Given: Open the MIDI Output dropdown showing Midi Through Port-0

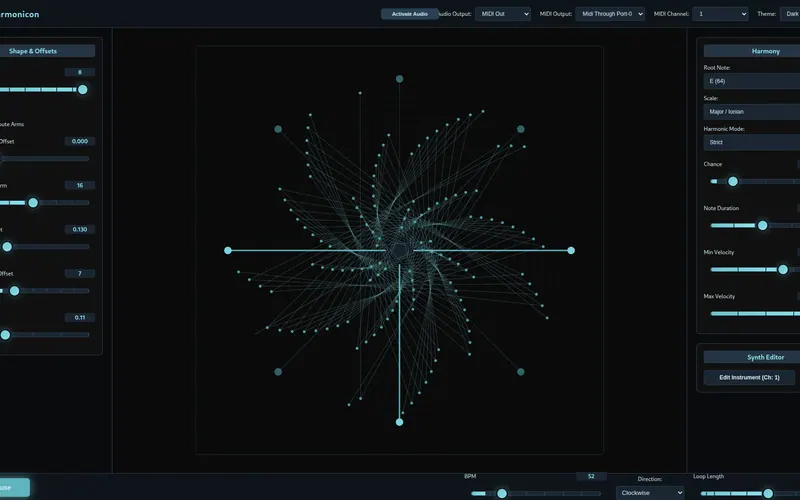Looking at the screenshot, I should [x=610, y=14].
